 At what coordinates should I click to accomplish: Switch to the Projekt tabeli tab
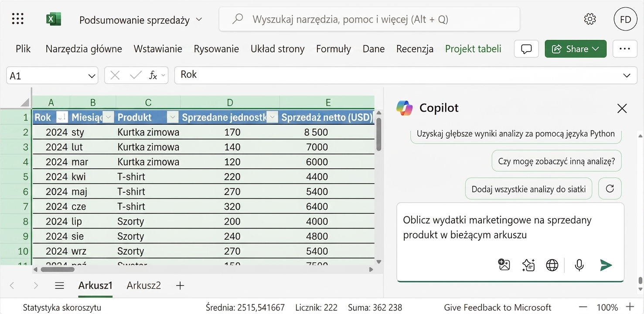click(x=473, y=49)
